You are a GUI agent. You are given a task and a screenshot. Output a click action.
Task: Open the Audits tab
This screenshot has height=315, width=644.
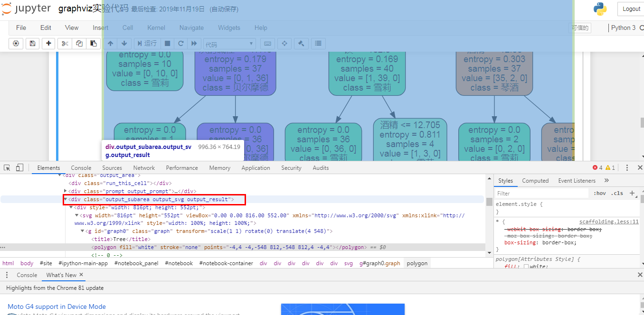click(321, 167)
